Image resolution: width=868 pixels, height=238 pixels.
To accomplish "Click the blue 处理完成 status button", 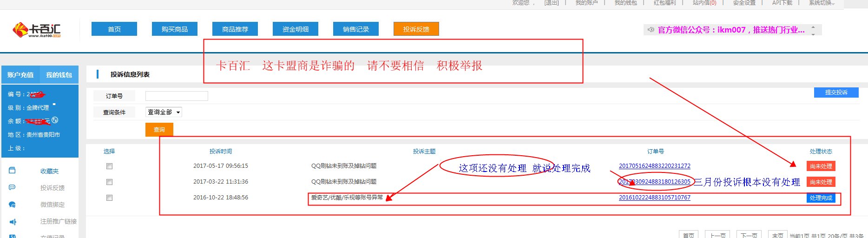I will tap(821, 198).
